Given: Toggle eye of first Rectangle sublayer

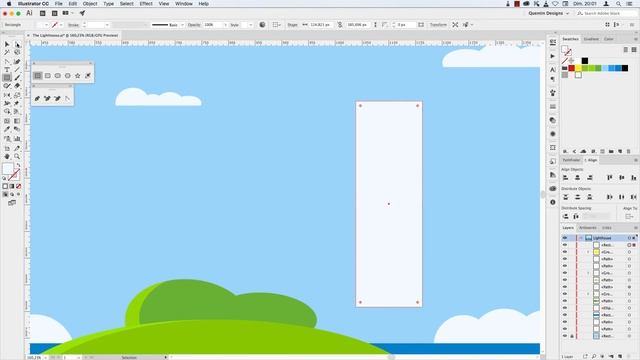Looking at the screenshot, I should (x=565, y=245).
